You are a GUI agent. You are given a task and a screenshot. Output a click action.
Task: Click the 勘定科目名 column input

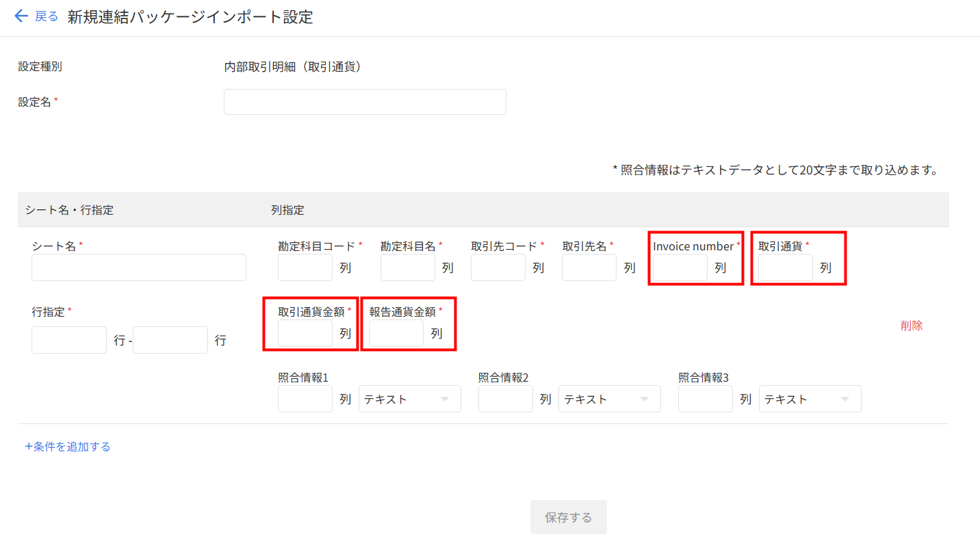coord(408,267)
